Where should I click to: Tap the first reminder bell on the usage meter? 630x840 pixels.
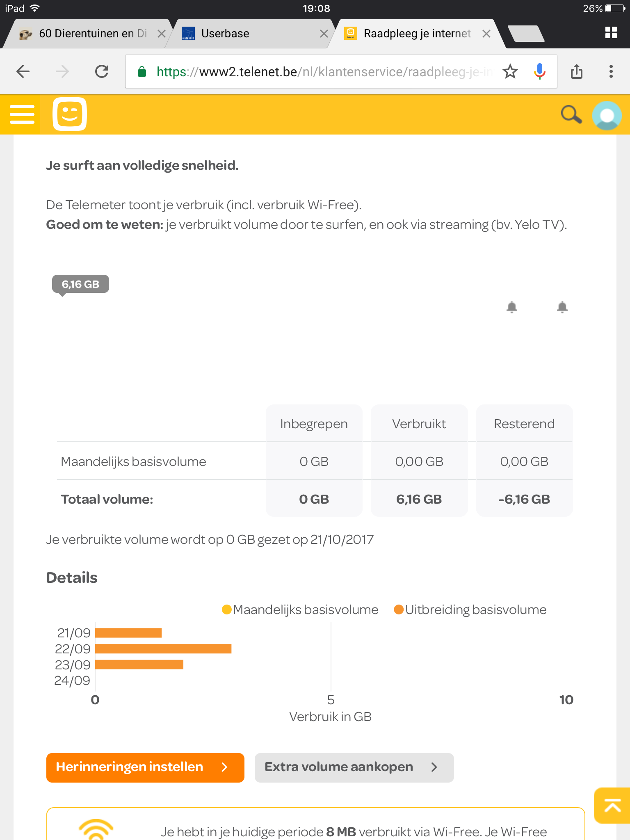511,307
